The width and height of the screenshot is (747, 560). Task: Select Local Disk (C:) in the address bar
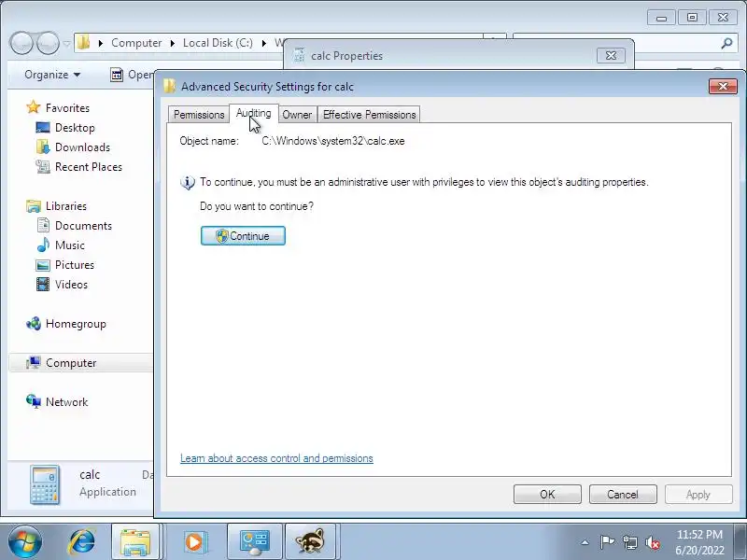pyautogui.click(x=218, y=43)
